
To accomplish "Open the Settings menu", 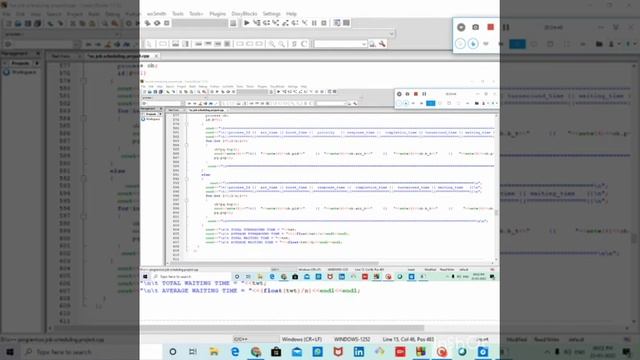I will 271,13.
